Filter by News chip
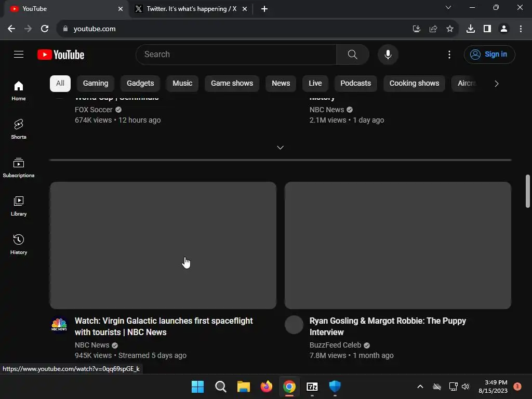The width and height of the screenshot is (532, 399). (x=281, y=84)
